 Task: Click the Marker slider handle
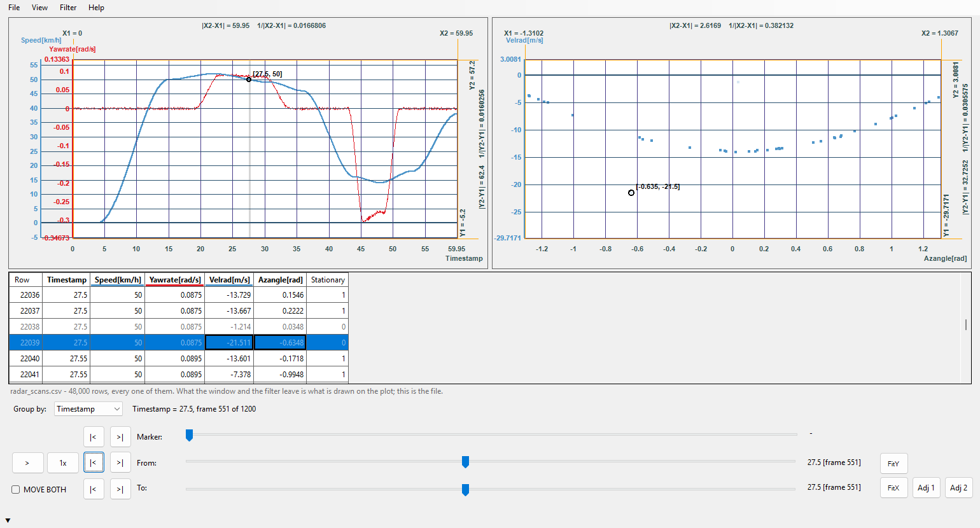point(189,435)
